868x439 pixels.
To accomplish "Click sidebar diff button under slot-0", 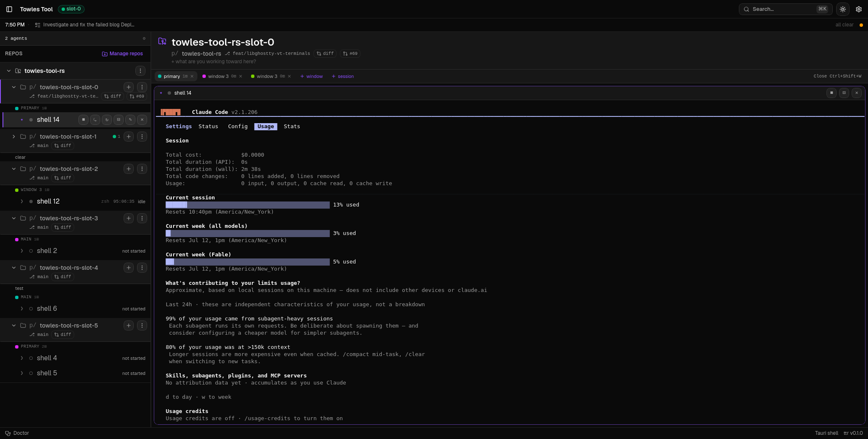I will 113,96.
